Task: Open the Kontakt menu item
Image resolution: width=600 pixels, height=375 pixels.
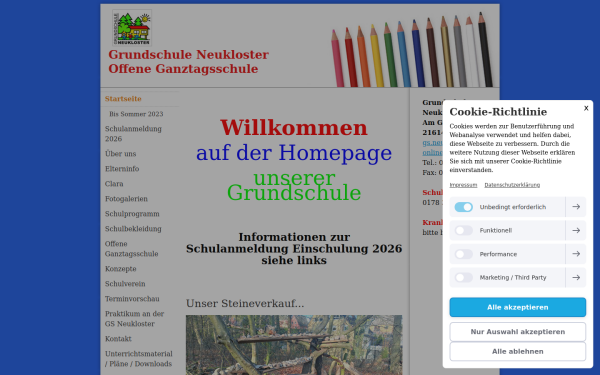Action: (118, 339)
